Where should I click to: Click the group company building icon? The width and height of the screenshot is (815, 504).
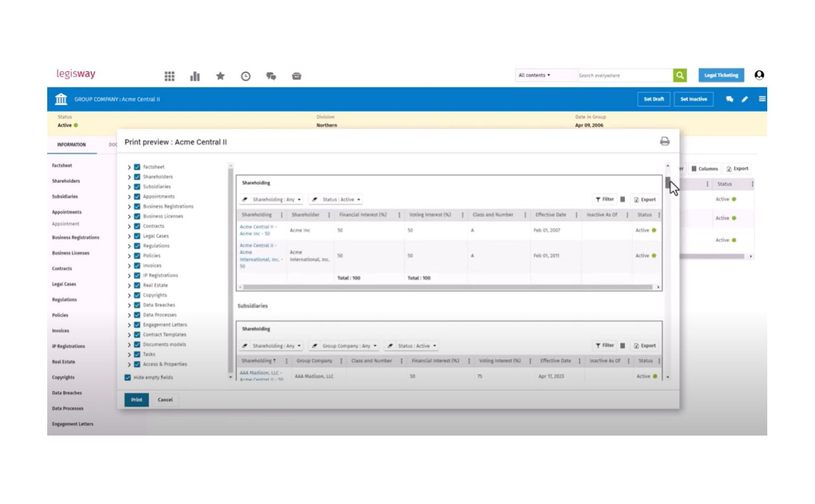tap(61, 99)
